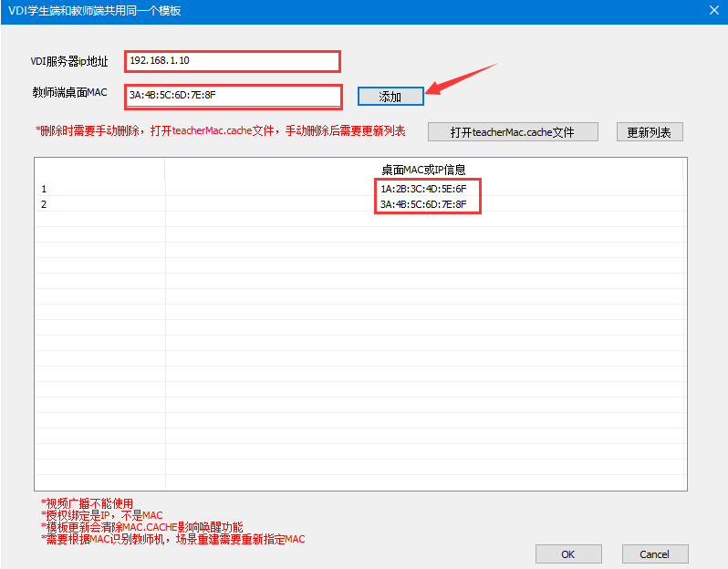
Task: Click the red manual deletion notice text
Action: (x=220, y=131)
